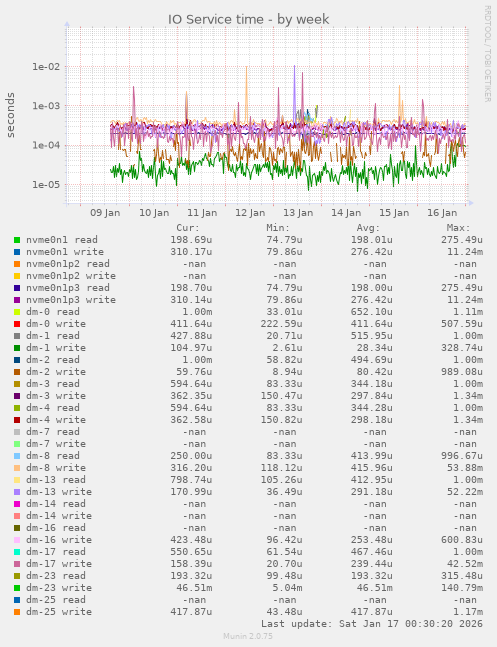Click dm-0 read avg value 652.10u
This screenshot has width=497, height=647.
(x=372, y=312)
